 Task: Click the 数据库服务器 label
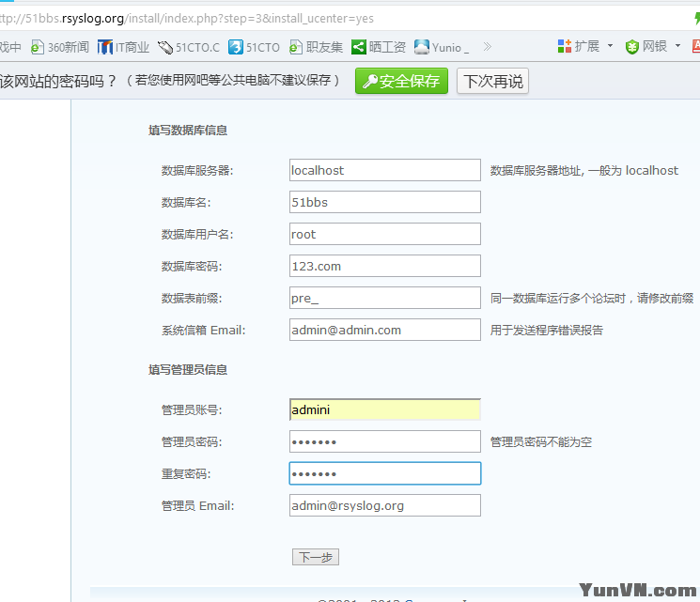[x=197, y=171]
